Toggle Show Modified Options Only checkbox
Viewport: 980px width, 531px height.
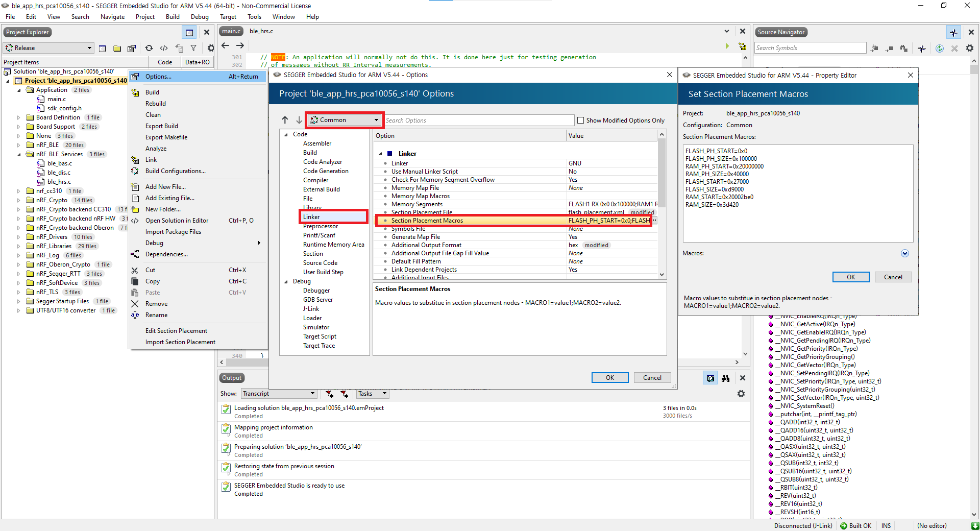(580, 120)
